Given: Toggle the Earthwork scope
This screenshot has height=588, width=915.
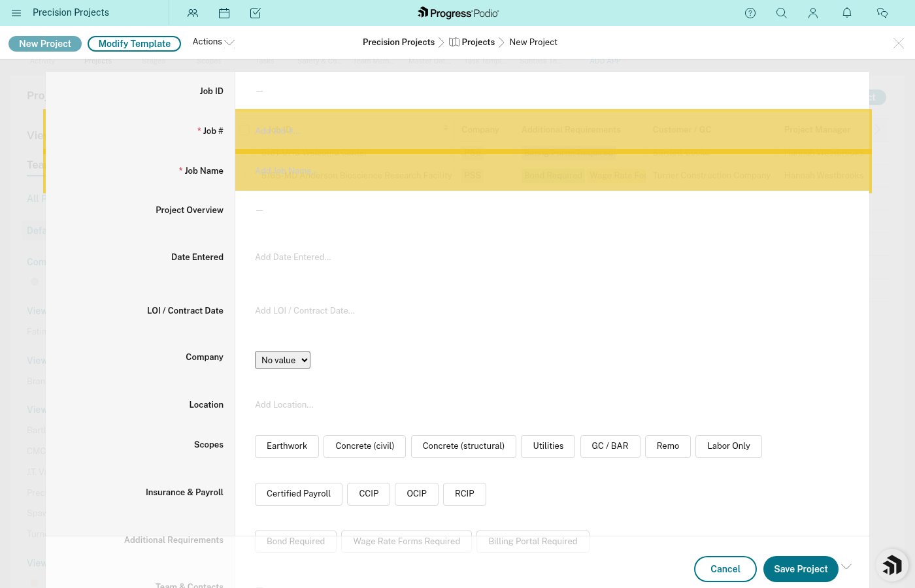Looking at the screenshot, I should tap(286, 446).
